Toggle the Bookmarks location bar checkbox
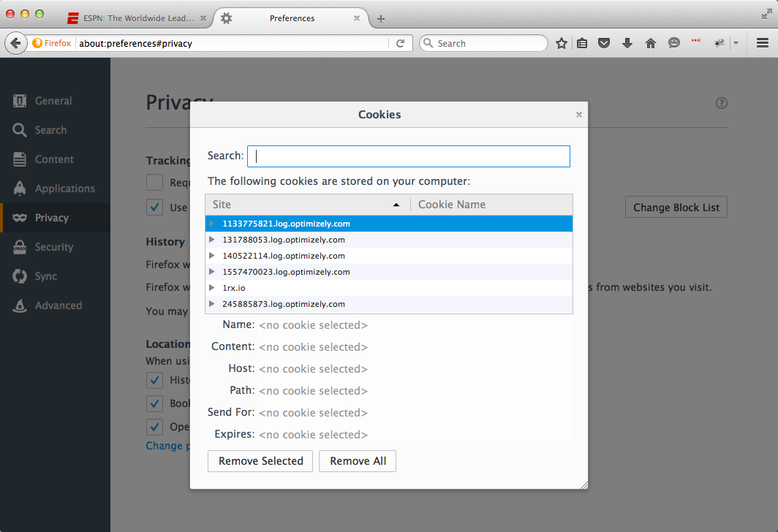The height and width of the screenshot is (532, 778). (x=154, y=403)
